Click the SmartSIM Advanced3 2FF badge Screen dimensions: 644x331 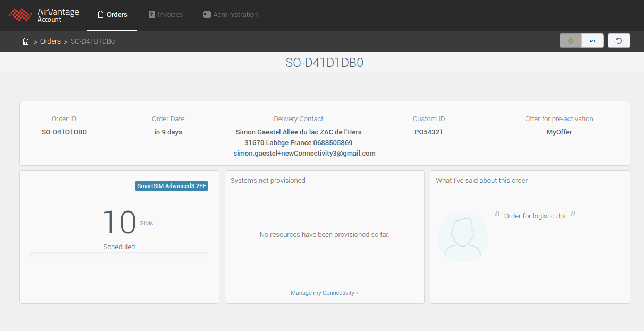pyautogui.click(x=172, y=186)
